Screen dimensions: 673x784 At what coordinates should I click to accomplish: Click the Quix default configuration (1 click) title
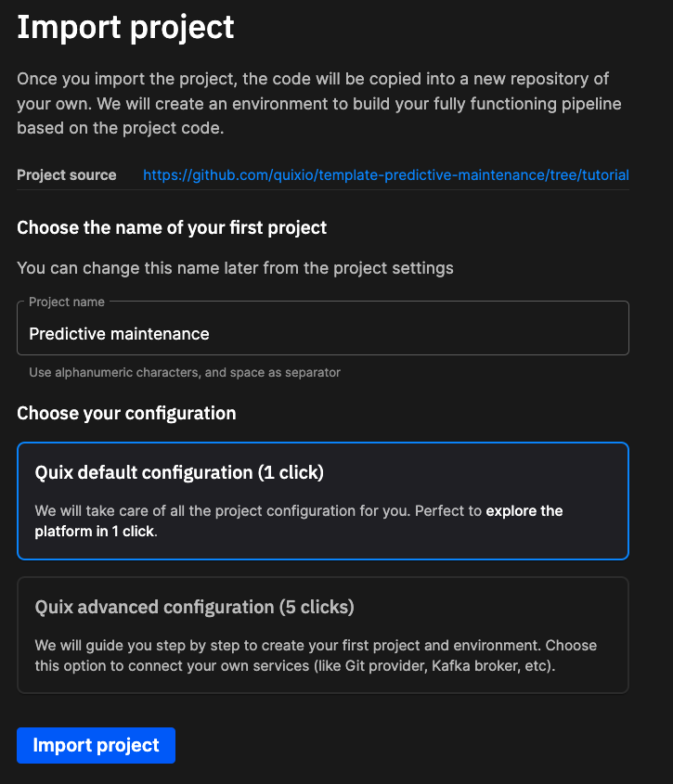(x=179, y=472)
